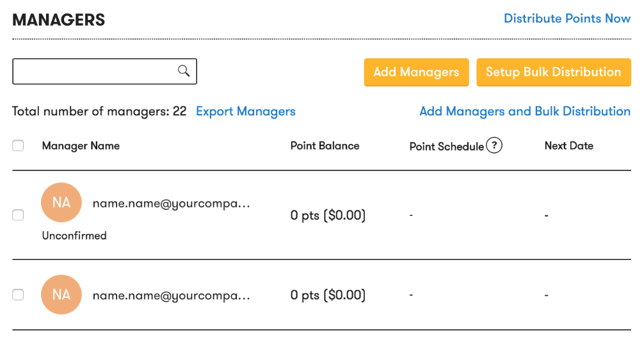Image resolution: width=644 pixels, height=342 pixels.
Task: Open the Point Schedule help question mark
Action: [494, 145]
